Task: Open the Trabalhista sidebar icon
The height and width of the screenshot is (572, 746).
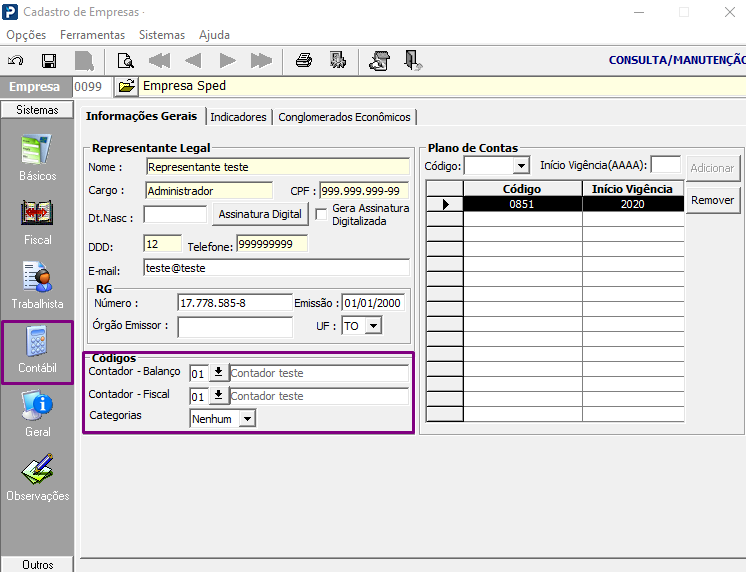Action: click(x=37, y=286)
